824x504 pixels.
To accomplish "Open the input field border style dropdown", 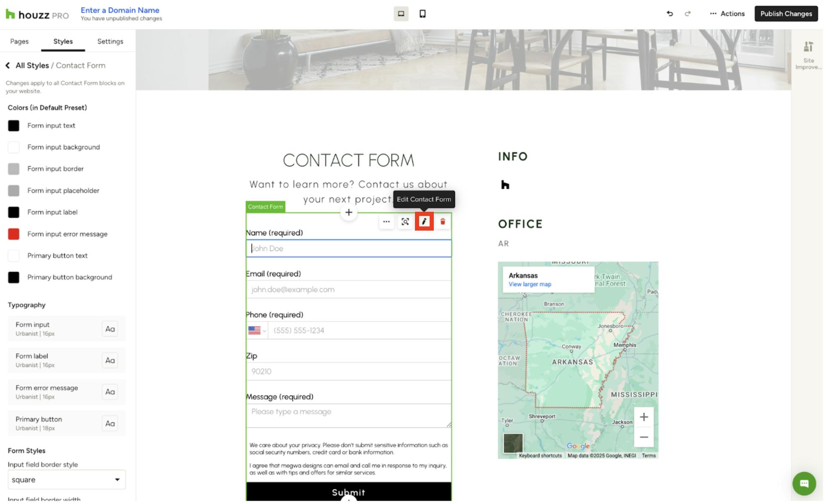I will coord(66,479).
